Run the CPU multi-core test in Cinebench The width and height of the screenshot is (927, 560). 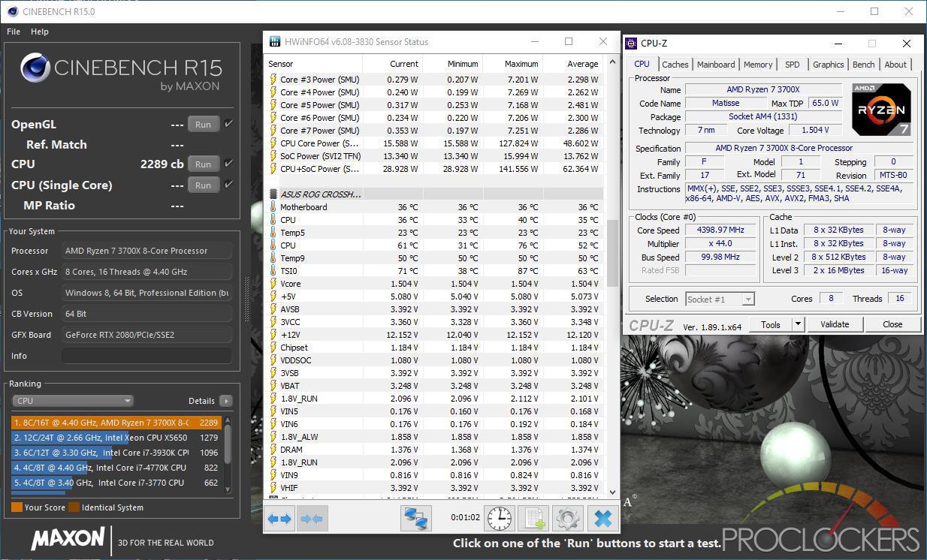pos(203,164)
